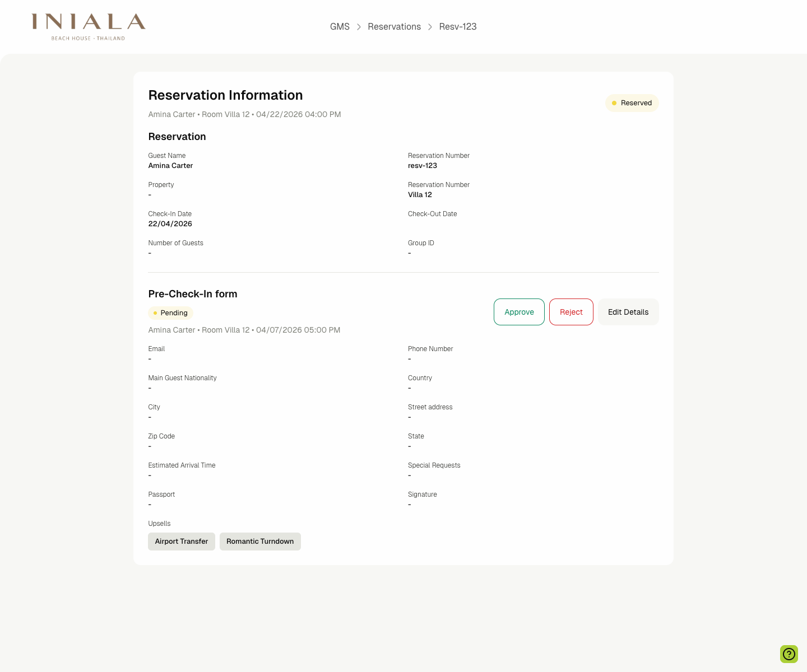
Task: Select Resv-123 in the breadcrumb trail
Action: [x=457, y=26]
